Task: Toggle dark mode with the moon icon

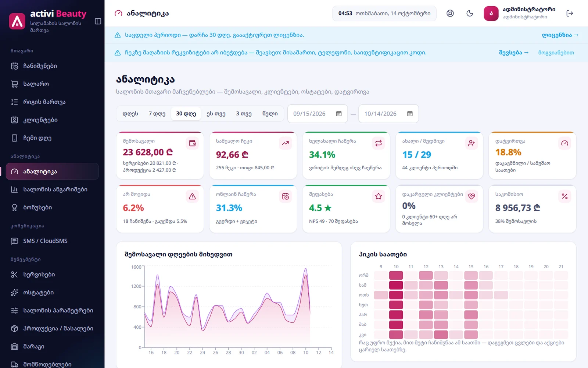Action: coord(470,13)
